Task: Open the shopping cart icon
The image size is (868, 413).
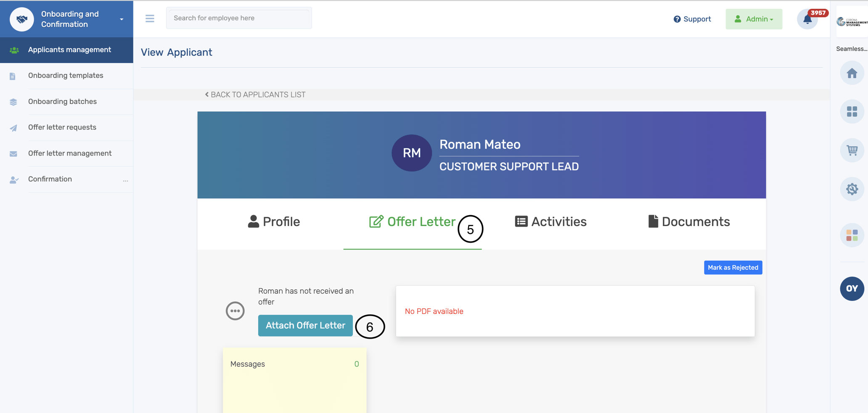Action: pyautogui.click(x=852, y=150)
